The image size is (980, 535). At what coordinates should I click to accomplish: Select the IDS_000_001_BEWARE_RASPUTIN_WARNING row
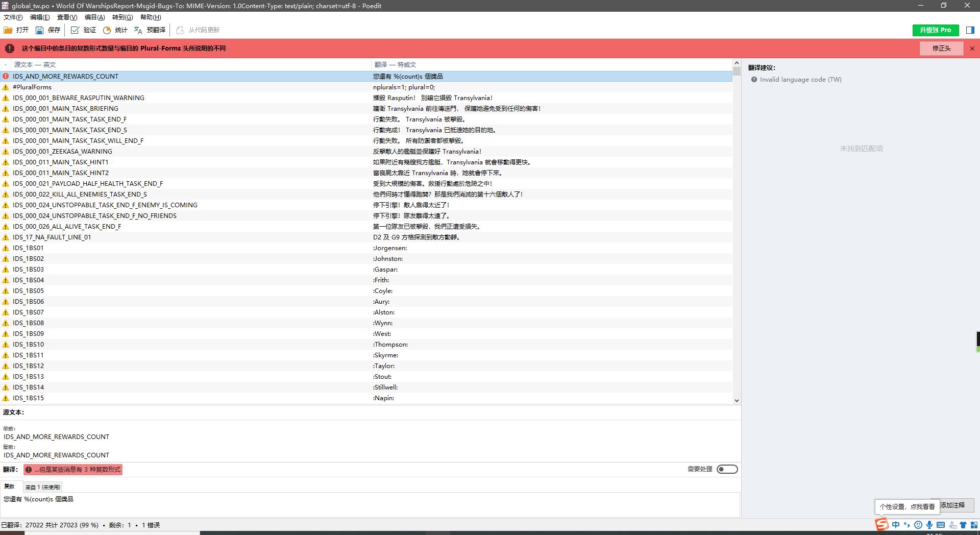(x=366, y=98)
